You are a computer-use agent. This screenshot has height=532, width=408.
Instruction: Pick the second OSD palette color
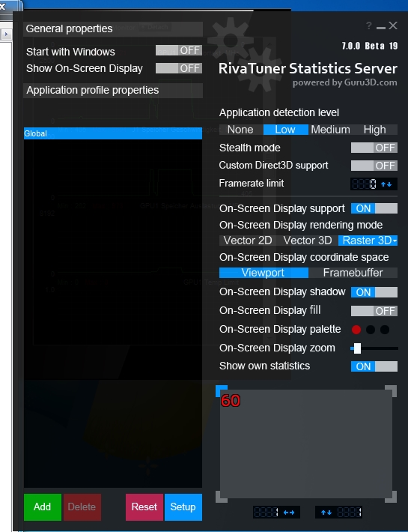(x=371, y=330)
